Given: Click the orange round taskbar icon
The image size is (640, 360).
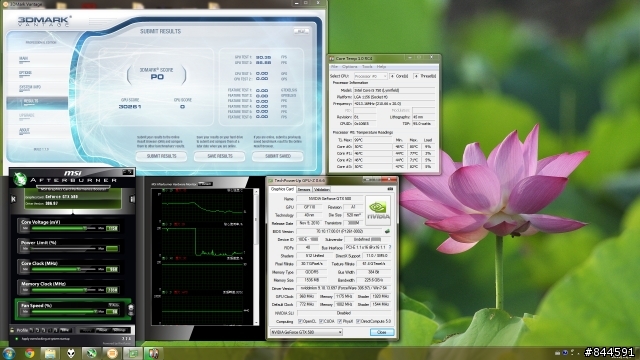Looking at the screenshot, I should click(x=112, y=353).
